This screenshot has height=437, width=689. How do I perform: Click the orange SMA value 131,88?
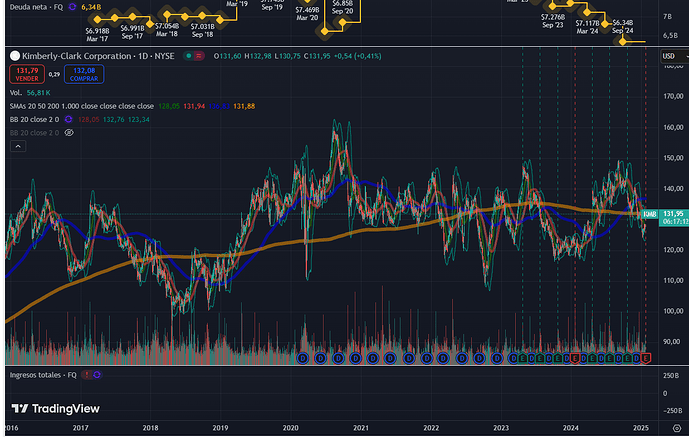244,106
